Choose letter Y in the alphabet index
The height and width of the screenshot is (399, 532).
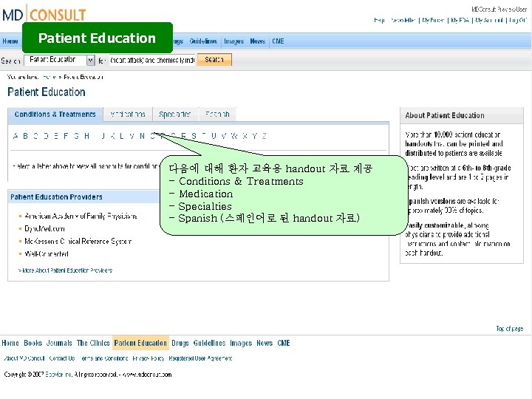point(254,137)
